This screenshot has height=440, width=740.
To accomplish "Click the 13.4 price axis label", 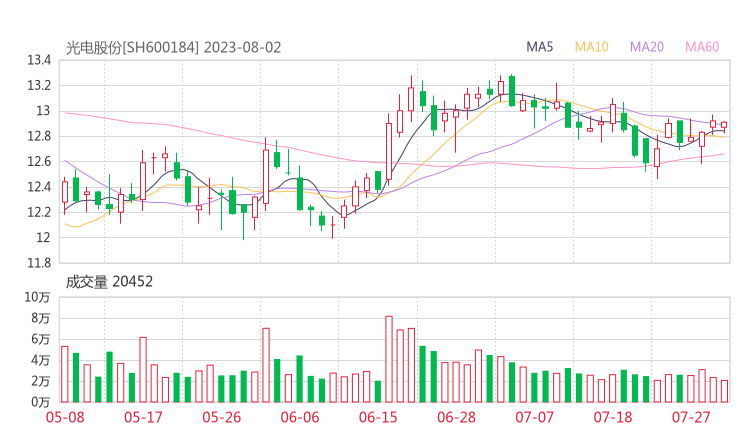I will pos(39,60).
